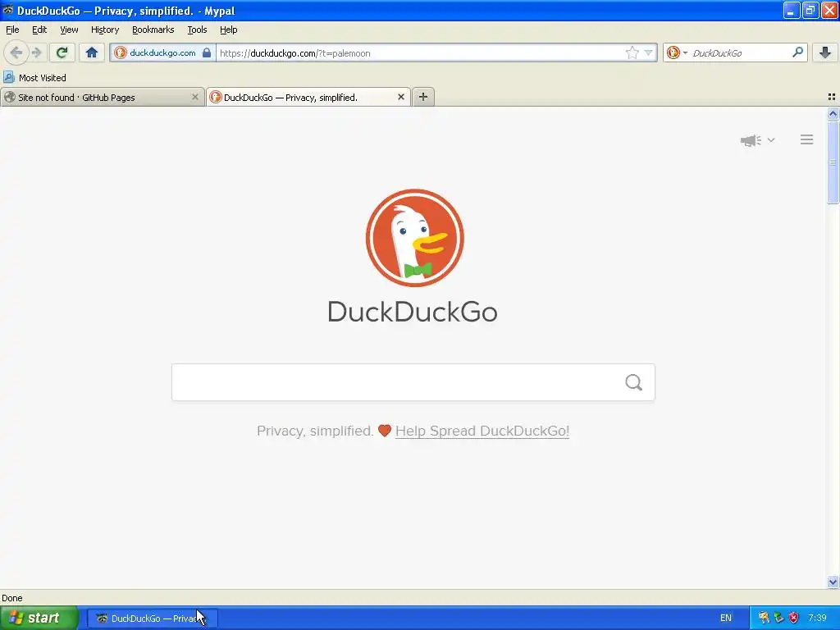The width and height of the screenshot is (840, 630).
Task: Open the megaphone spread menu on the page
Action: pos(757,140)
